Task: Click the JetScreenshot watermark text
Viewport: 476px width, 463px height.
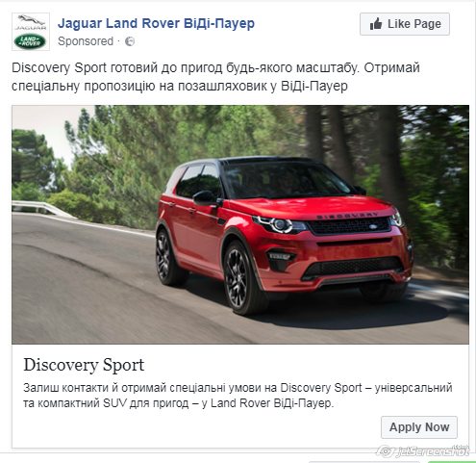Action: 433,451
